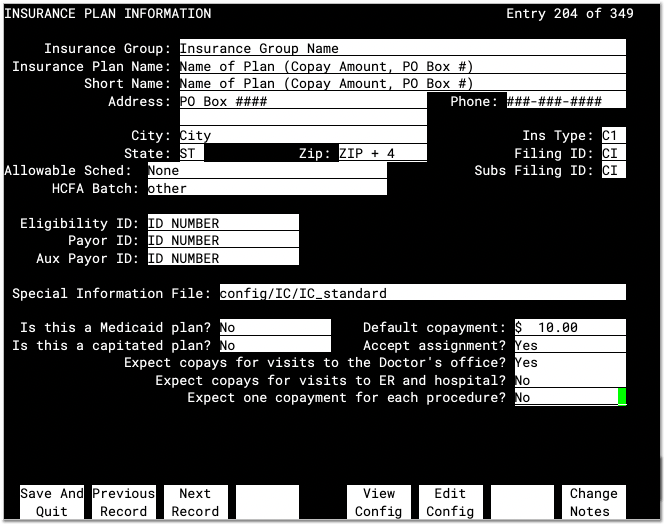
Task: Select the Change Notes button
Action: pos(594,502)
